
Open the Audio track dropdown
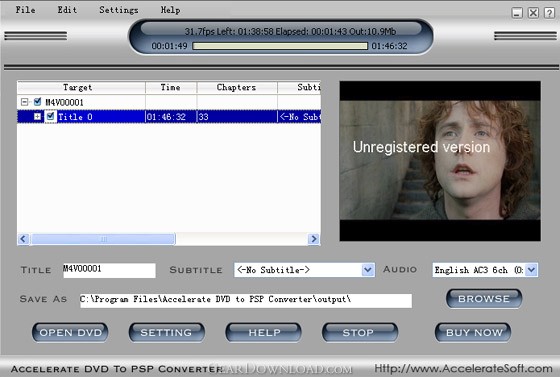coord(531,270)
